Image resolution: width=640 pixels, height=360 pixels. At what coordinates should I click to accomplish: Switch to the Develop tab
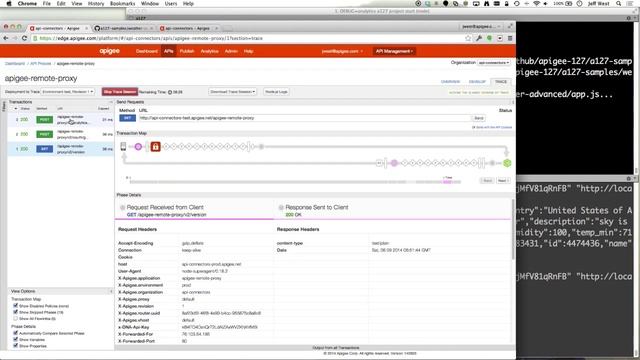tap(477, 82)
